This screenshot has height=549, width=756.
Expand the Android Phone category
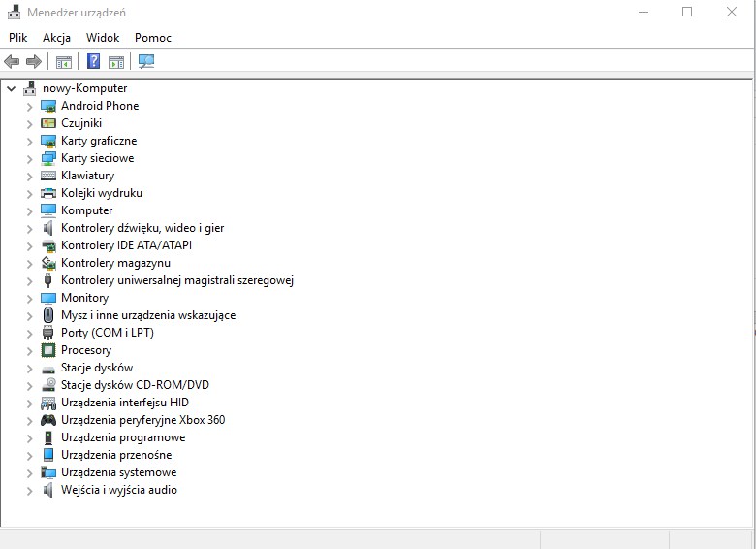(29, 107)
